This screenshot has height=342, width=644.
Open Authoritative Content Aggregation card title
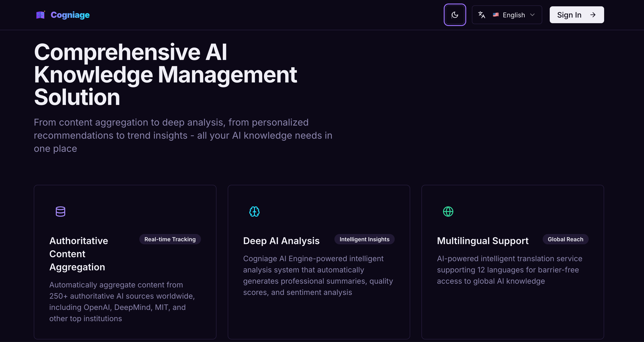(x=79, y=254)
